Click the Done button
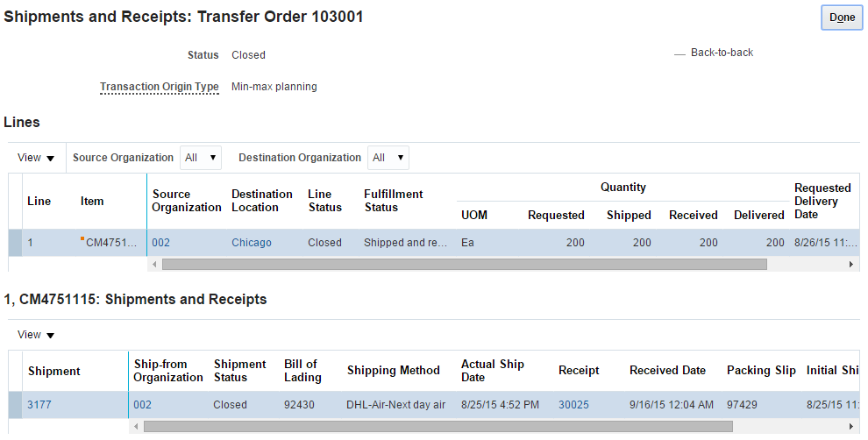868x440 pixels. 842,18
